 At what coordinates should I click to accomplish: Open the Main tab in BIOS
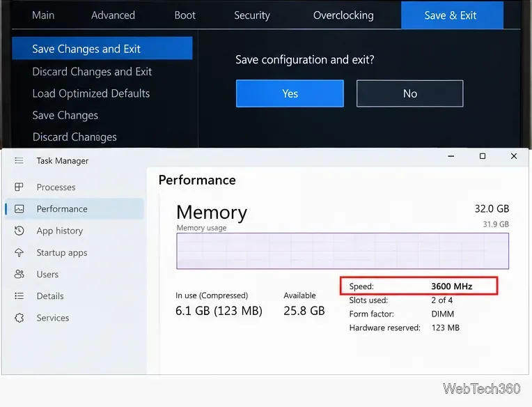pyautogui.click(x=43, y=15)
